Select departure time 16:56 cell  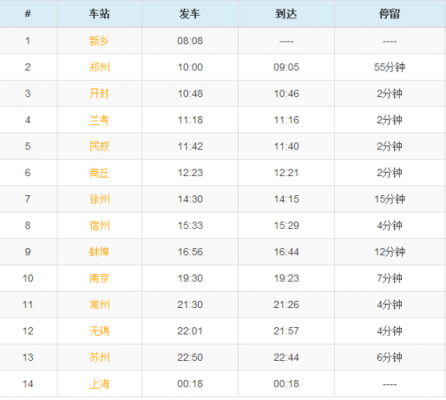190,252
